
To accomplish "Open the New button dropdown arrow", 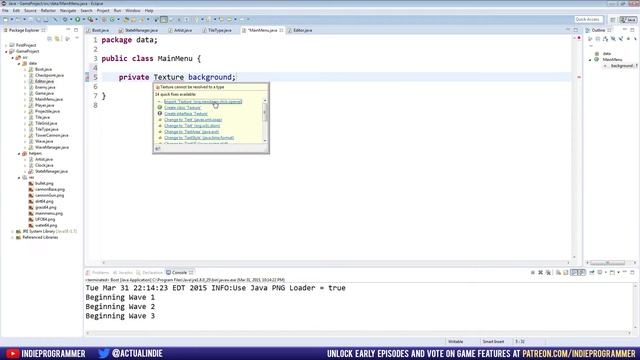I will pos(11,19).
